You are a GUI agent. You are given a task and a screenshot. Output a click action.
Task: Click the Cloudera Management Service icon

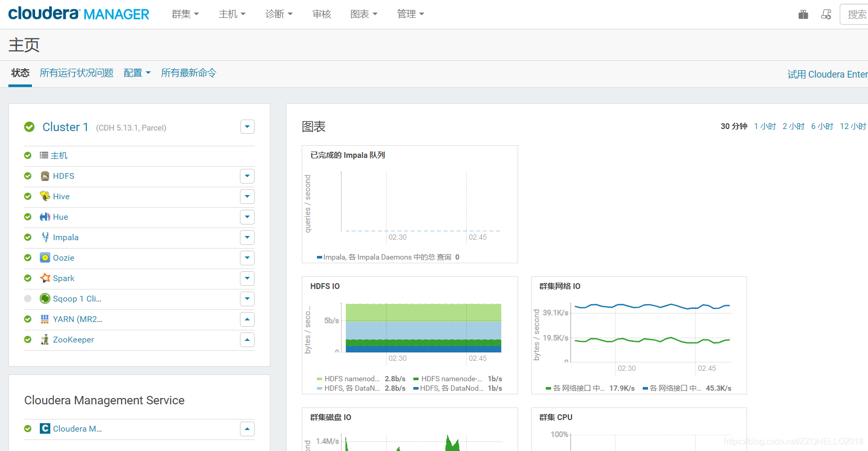click(45, 428)
